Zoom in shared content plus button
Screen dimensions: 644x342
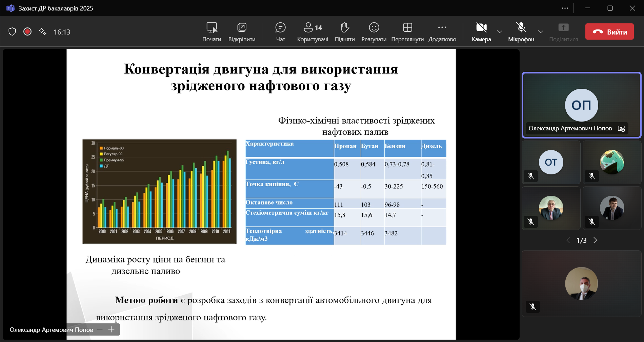pyautogui.click(x=112, y=329)
